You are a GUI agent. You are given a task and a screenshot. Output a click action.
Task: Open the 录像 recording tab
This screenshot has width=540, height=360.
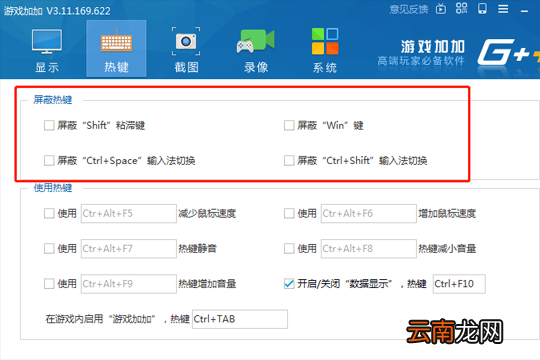point(256,50)
